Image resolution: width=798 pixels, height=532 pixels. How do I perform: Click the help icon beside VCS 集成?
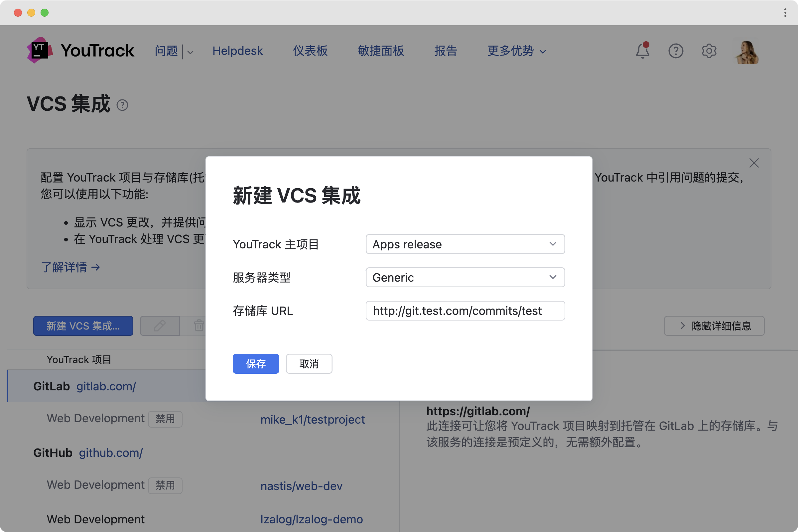point(122,105)
